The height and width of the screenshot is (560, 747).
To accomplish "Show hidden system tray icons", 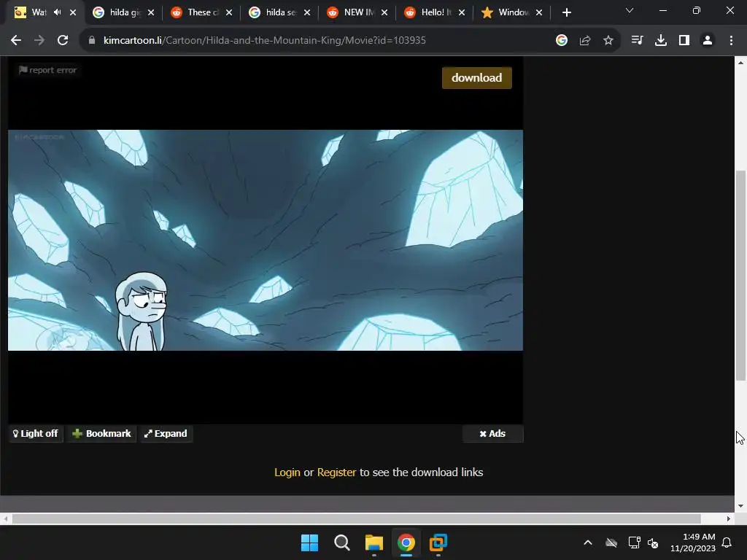I will pos(588,542).
